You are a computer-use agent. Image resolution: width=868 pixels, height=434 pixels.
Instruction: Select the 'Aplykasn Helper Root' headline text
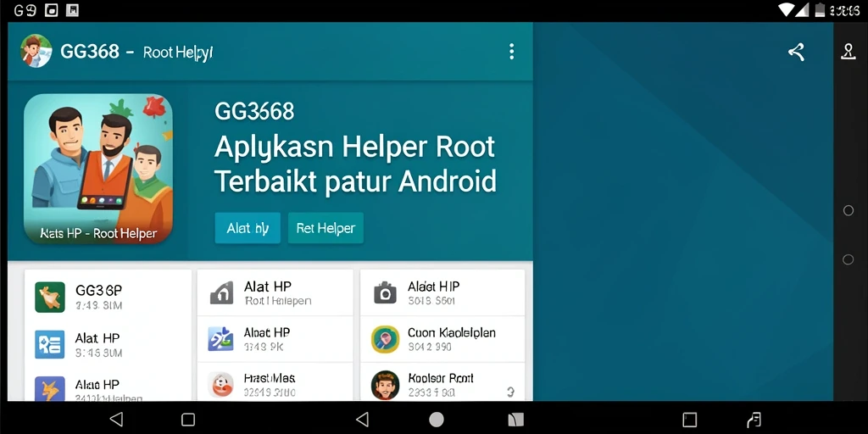tap(354, 147)
